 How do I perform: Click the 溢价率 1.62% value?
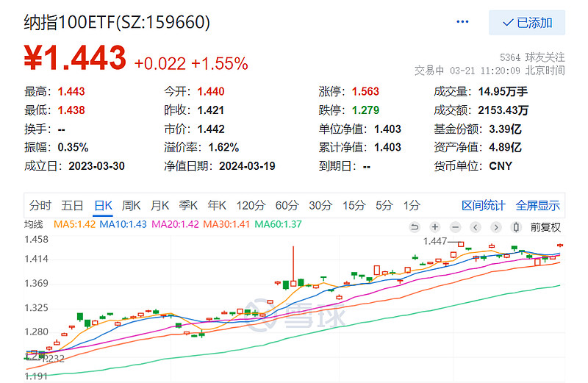(223, 148)
